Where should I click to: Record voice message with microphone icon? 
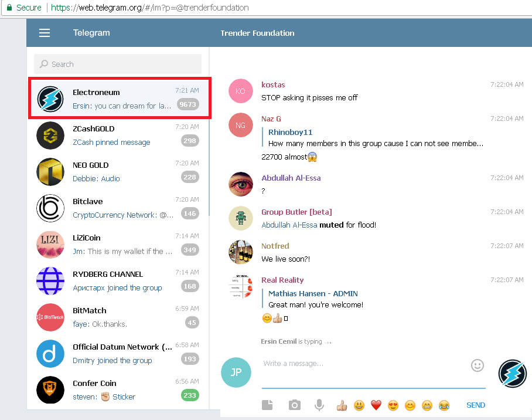tap(319, 405)
